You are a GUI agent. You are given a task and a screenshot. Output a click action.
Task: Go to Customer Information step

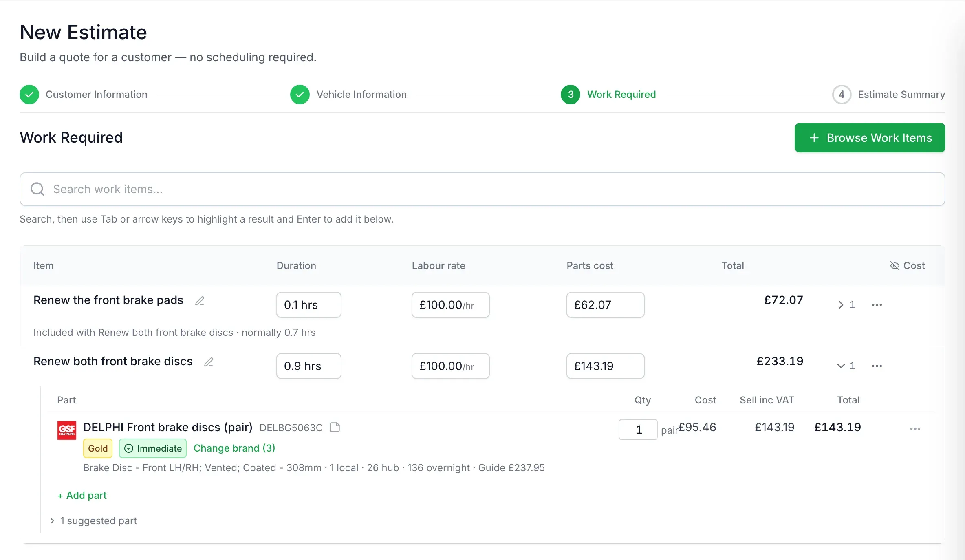click(84, 95)
